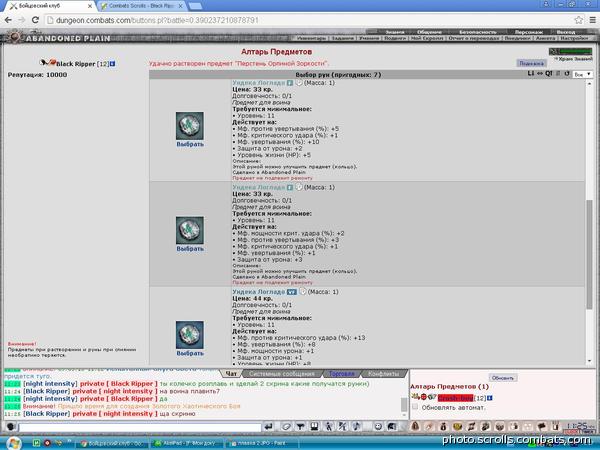Click the browser back arrow
The image size is (600, 450).
(8, 20)
